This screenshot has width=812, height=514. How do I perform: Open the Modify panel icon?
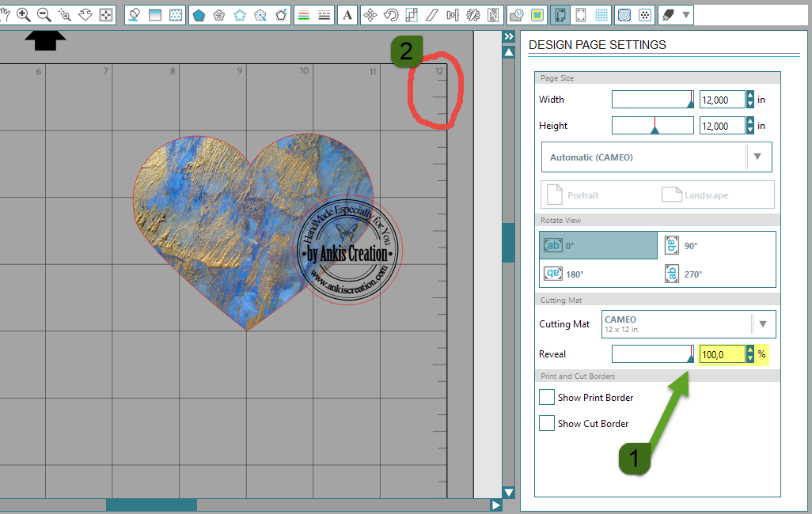coord(517,15)
